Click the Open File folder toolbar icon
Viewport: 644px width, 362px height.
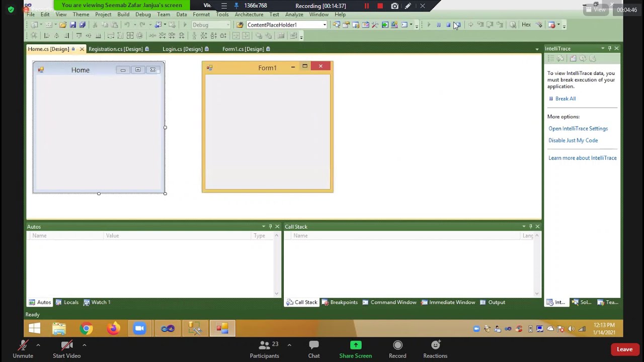coord(63,25)
